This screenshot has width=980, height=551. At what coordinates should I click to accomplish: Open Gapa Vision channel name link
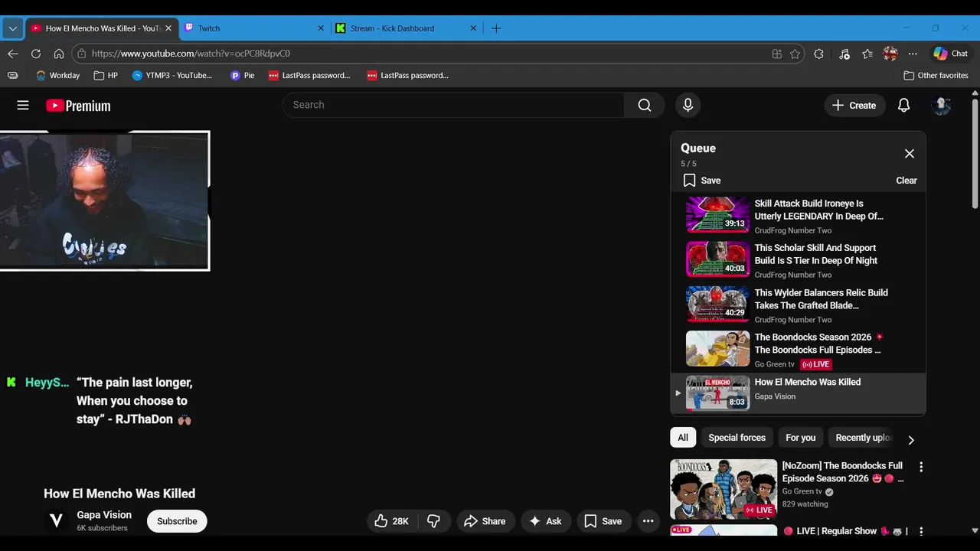click(104, 515)
